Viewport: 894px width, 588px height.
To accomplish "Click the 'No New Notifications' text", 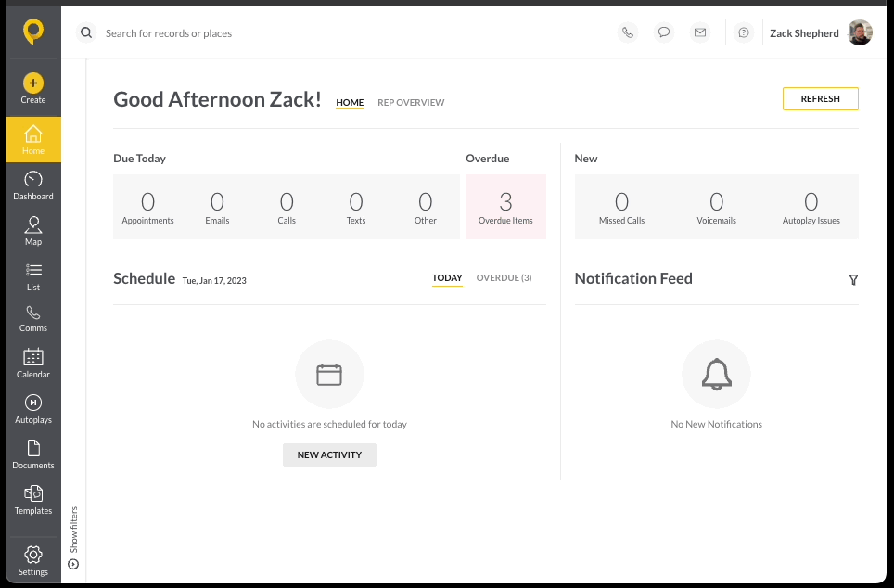I will [x=717, y=424].
